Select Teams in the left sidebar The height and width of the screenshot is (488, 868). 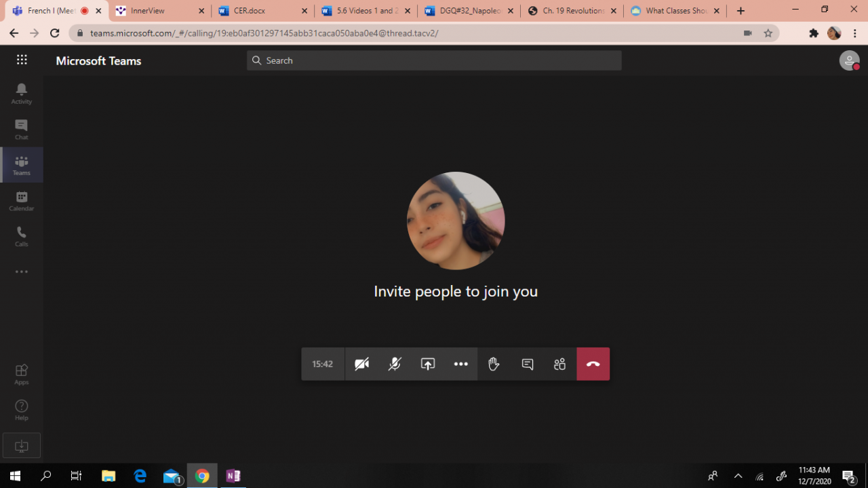(22, 165)
